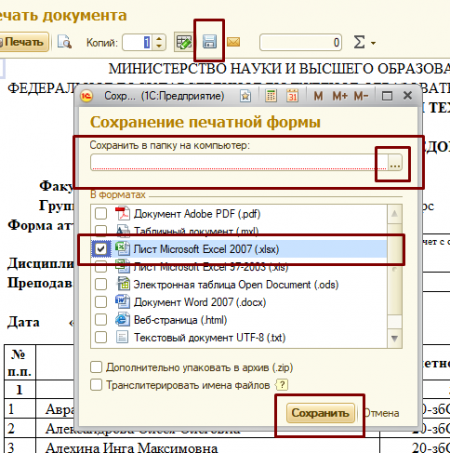Click the Сохранить button
The image size is (450, 453).
tap(320, 413)
